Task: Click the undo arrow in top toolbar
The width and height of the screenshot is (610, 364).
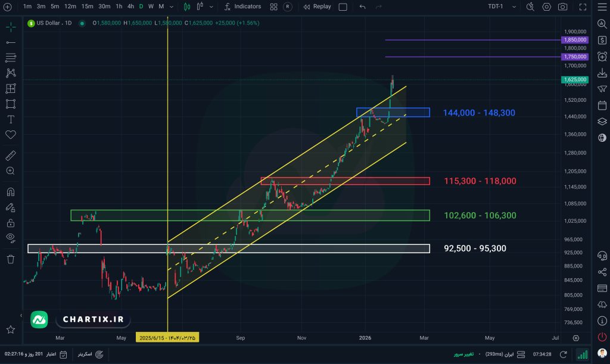Action: pyautogui.click(x=363, y=7)
